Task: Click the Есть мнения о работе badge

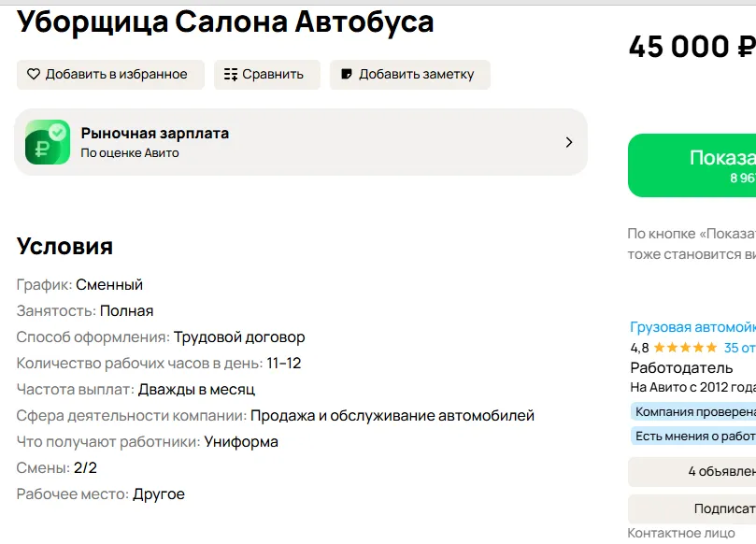Action: (694, 436)
